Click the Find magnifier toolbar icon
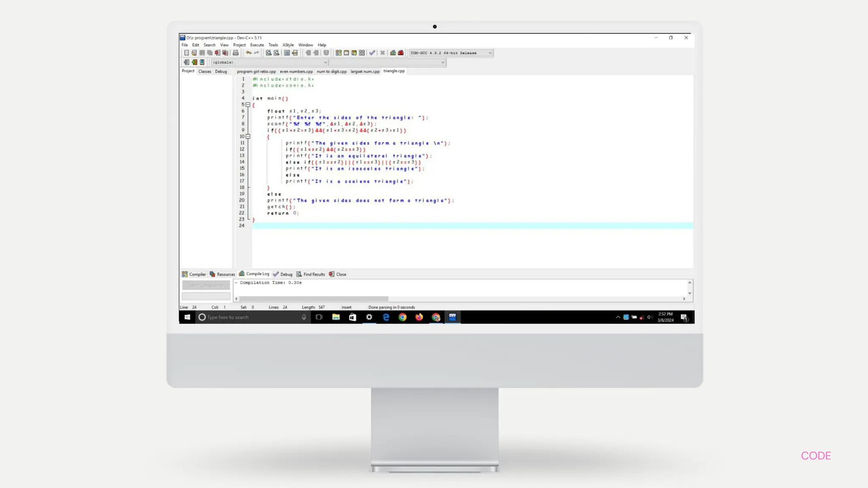The height and width of the screenshot is (488, 868). (x=268, y=53)
